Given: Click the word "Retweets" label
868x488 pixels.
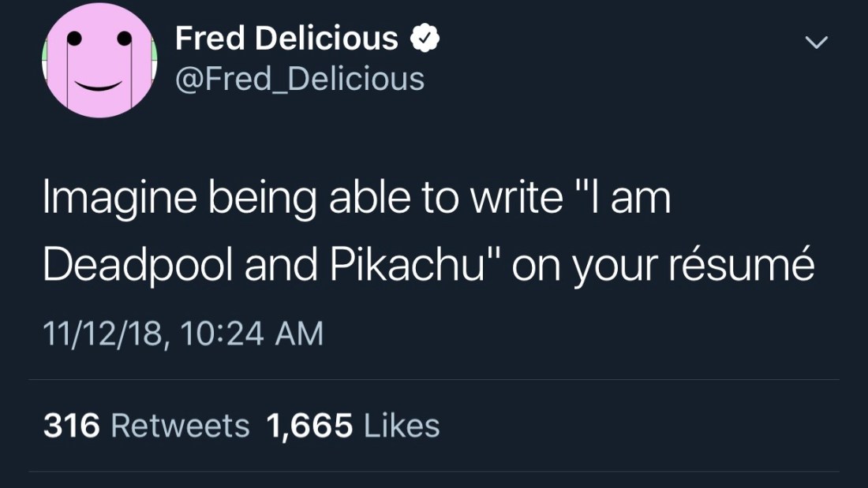Looking at the screenshot, I should point(180,427).
